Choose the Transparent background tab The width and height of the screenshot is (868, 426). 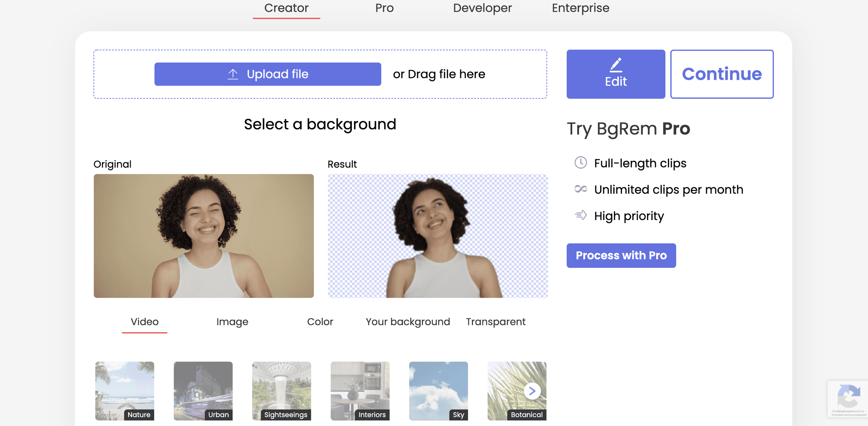pos(496,322)
